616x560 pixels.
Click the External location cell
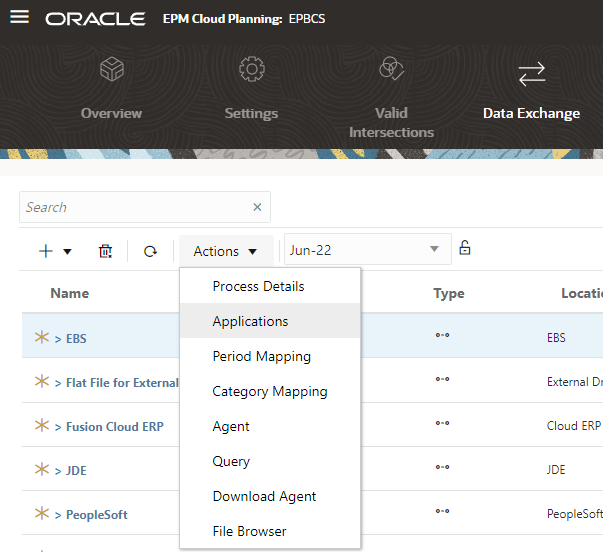pyautogui.click(x=574, y=382)
